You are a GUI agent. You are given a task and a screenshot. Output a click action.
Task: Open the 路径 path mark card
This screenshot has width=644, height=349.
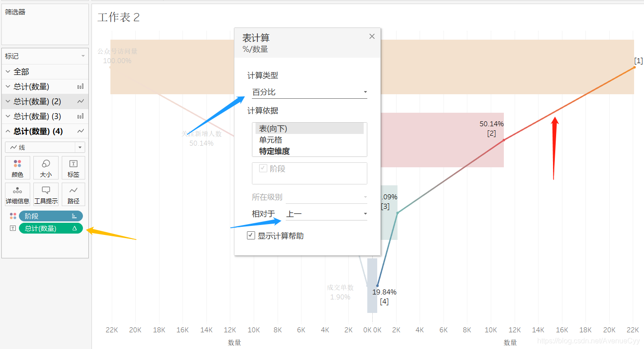pyautogui.click(x=73, y=194)
